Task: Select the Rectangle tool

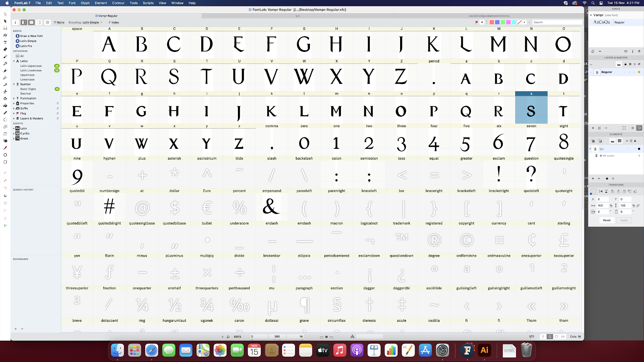Action: click(5, 162)
